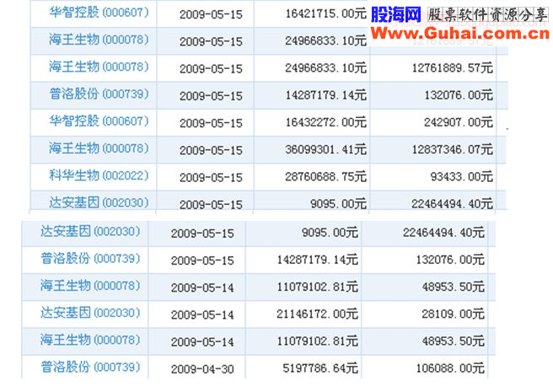Select the date in the 科华生物 row
Image resolution: width=553 pixels, height=392 pixels.
[211, 178]
